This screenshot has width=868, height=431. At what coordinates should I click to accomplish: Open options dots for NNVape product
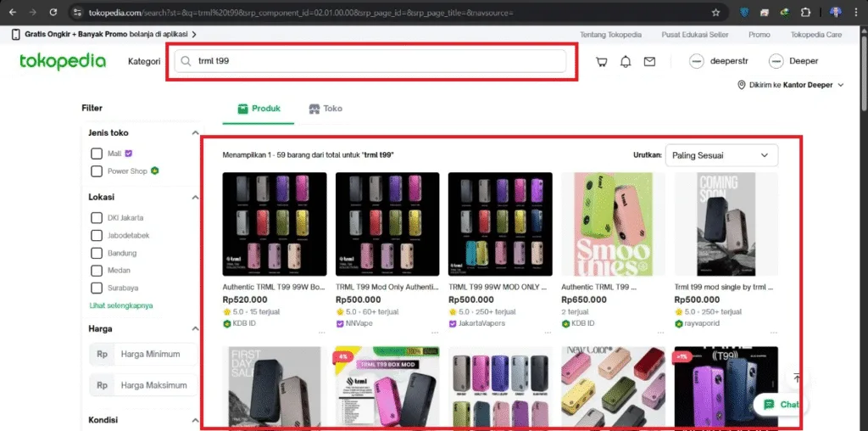pyautogui.click(x=435, y=333)
